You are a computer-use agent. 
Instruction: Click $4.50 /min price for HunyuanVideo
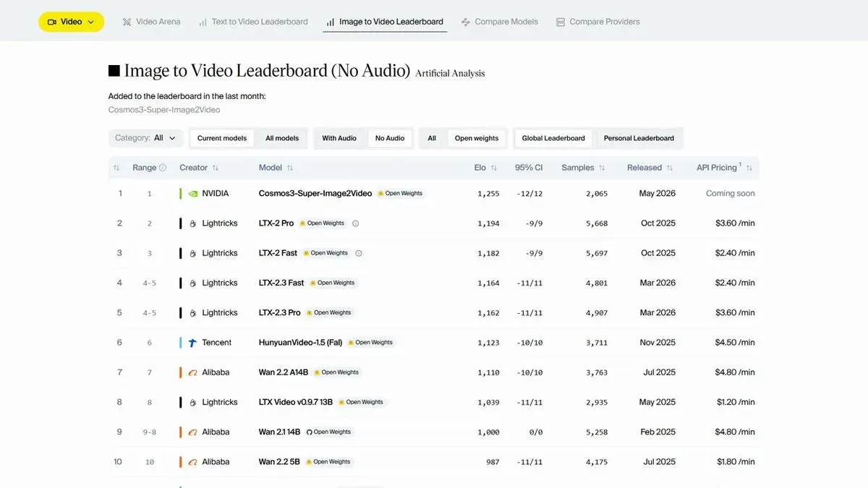[735, 343]
